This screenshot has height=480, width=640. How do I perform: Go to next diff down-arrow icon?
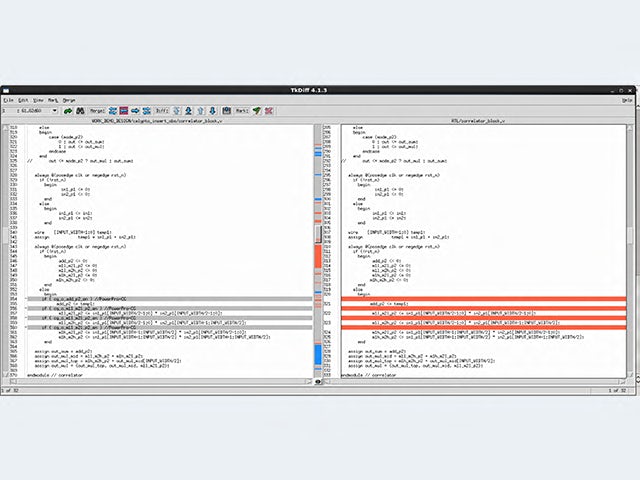click(x=212, y=111)
